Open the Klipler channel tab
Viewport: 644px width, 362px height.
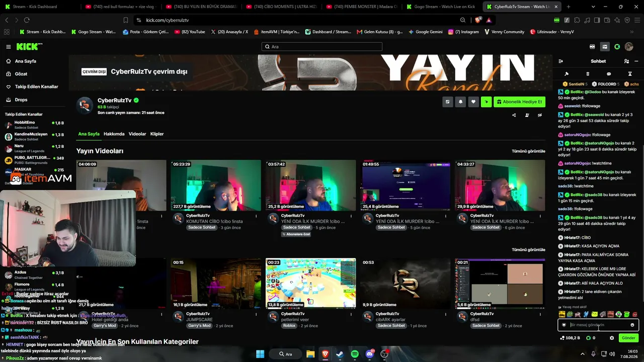click(157, 134)
